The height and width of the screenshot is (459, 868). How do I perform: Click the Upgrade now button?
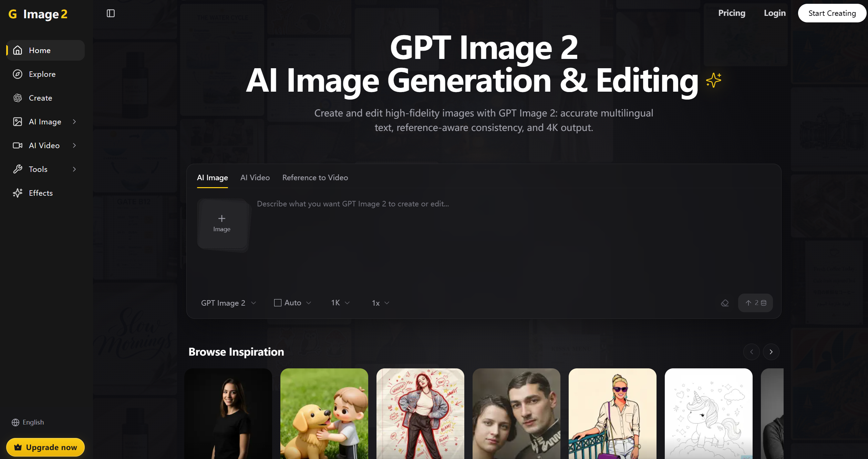(x=45, y=447)
